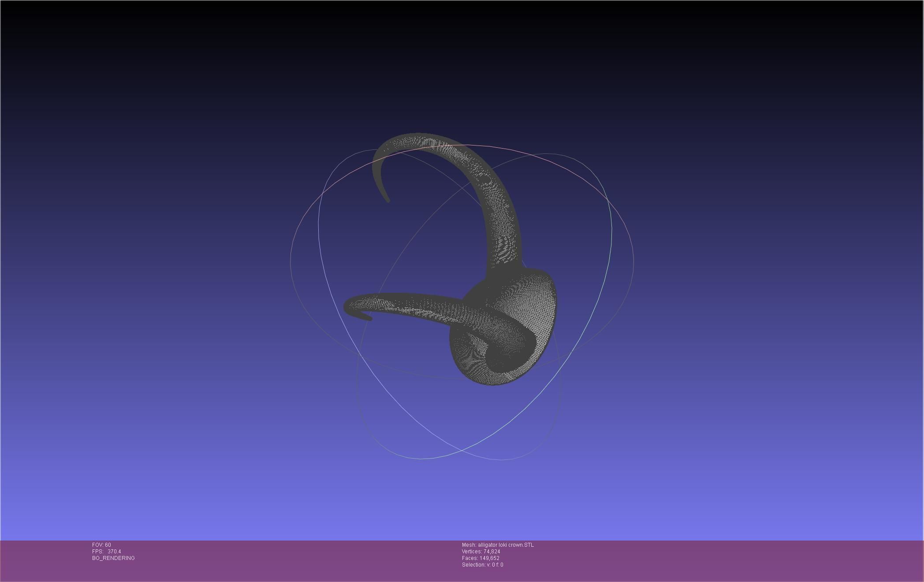Click the 'Selection: v: 0 f: 0' text

482,565
